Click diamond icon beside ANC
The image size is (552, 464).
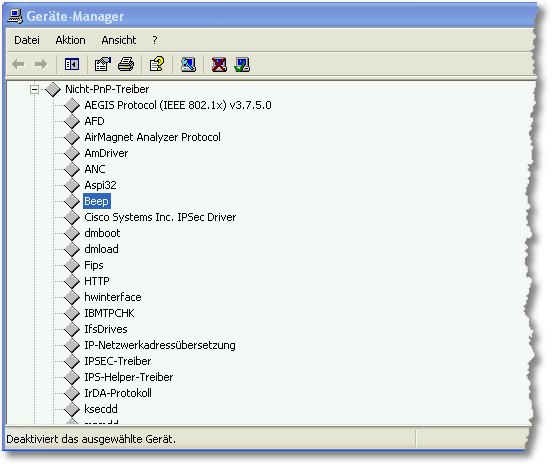(x=72, y=169)
